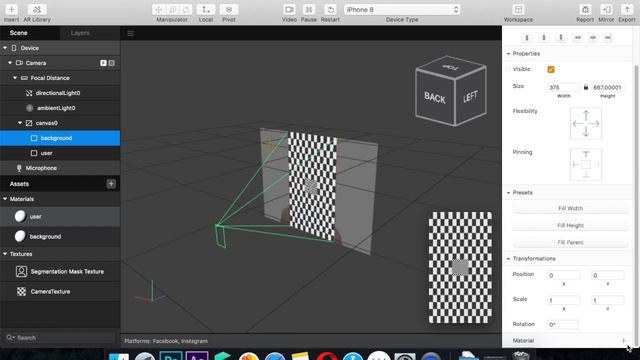Click the second vertical alignment icon
Image resolution: width=640 pixels, height=360 pixels.
pos(544,38)
